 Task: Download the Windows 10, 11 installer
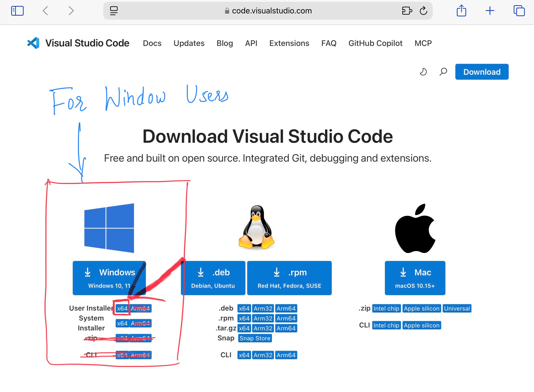109,278
